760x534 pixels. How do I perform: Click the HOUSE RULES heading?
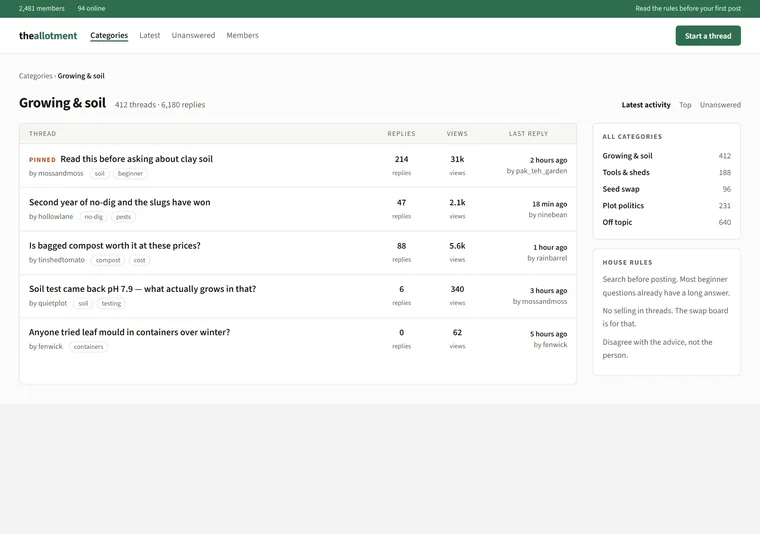coord(627,262)
